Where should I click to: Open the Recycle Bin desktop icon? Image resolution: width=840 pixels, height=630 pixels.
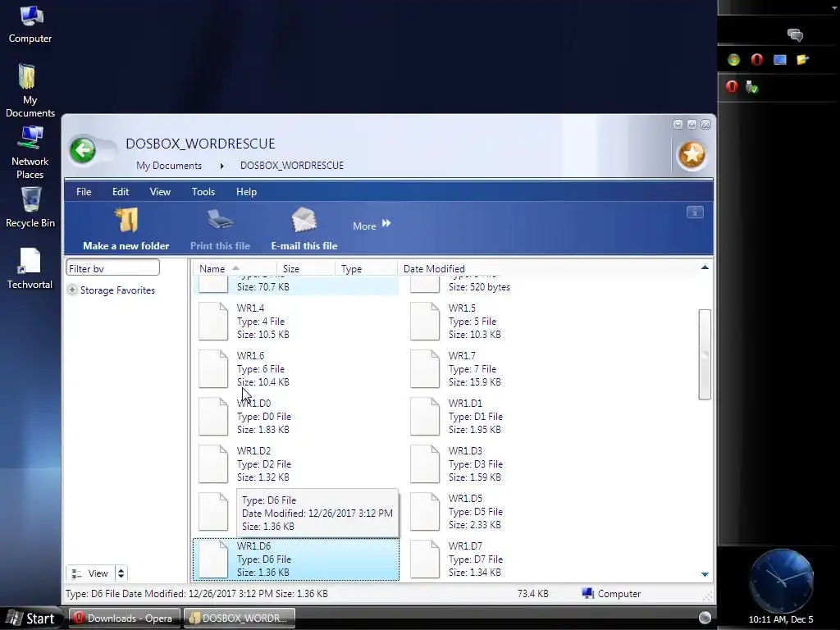tap(30, 207)
